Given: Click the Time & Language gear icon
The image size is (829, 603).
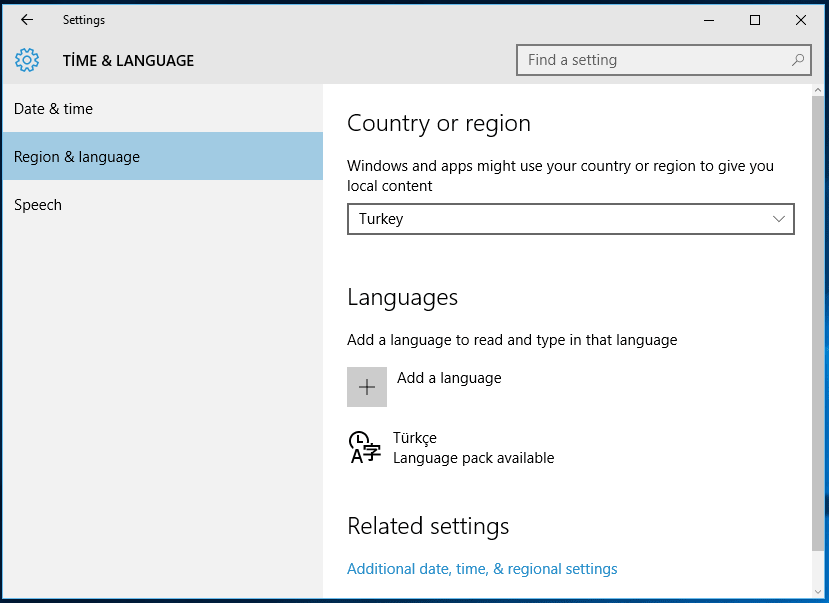Looking at the screenshot, I should click(x=27, y=60).
